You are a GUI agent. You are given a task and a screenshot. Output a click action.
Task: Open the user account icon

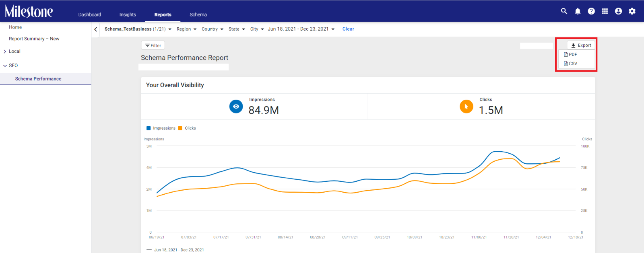pyautogui.click(x=619, y=11)
